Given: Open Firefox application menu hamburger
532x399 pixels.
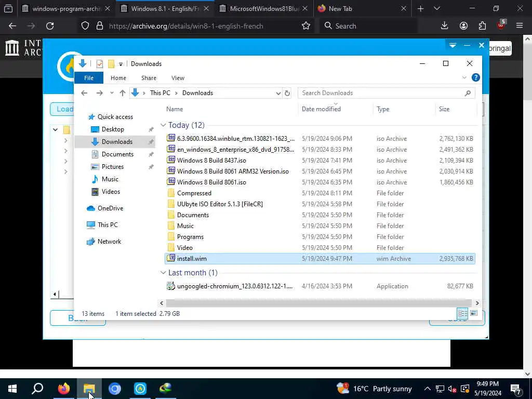Looking at the screenshot, I should [x=519, y=26].
